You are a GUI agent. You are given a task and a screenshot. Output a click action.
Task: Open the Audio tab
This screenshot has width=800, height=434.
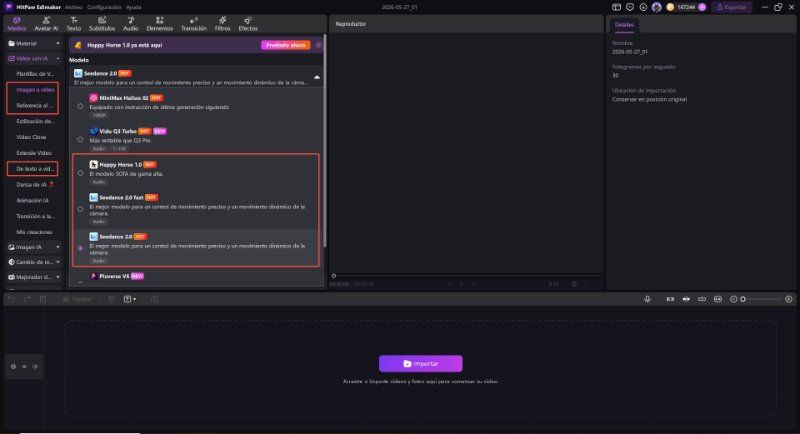pyautogui.click(x=131, y=23)
